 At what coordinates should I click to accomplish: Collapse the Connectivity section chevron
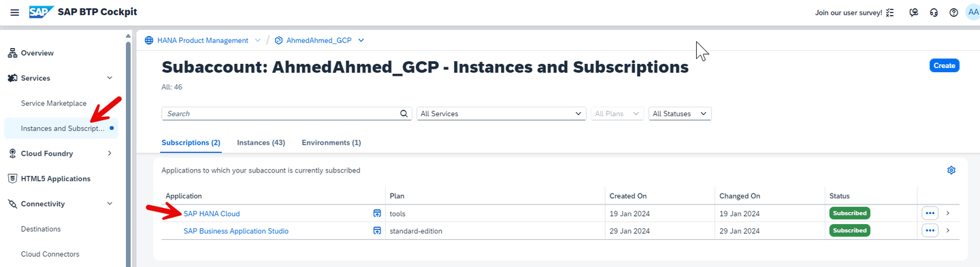[110, 204]
